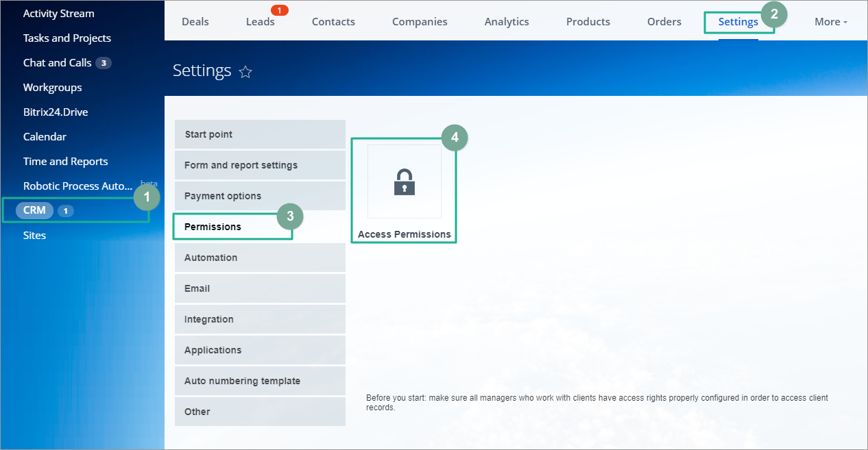The height and width of the screenshot is (450, 868).
Task: Select the Products tab
Action: pyautogui.click(x=588, y=22)
